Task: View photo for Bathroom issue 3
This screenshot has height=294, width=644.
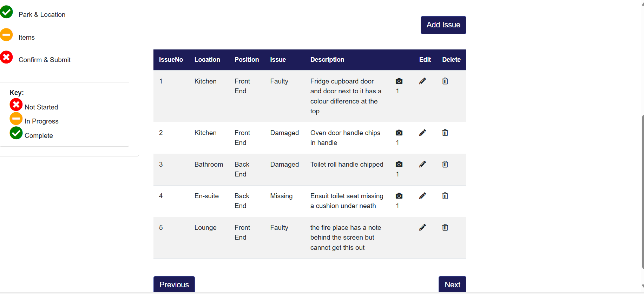Action: 399,164
